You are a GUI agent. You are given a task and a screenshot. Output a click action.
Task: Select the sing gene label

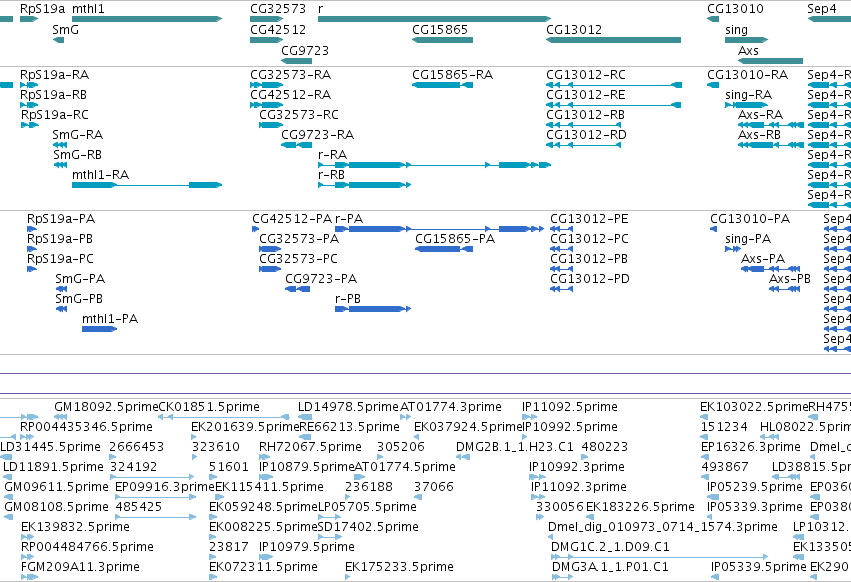coord(736,30)
